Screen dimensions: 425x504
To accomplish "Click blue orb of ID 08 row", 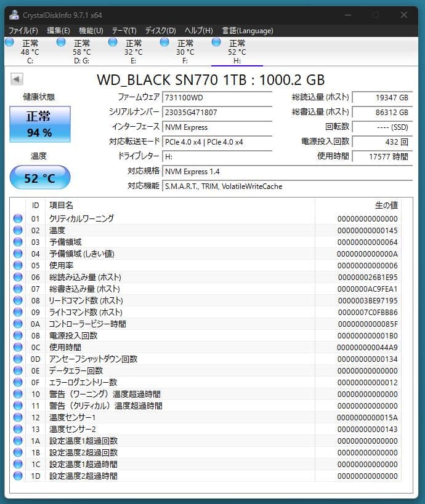I will [18, 300].
